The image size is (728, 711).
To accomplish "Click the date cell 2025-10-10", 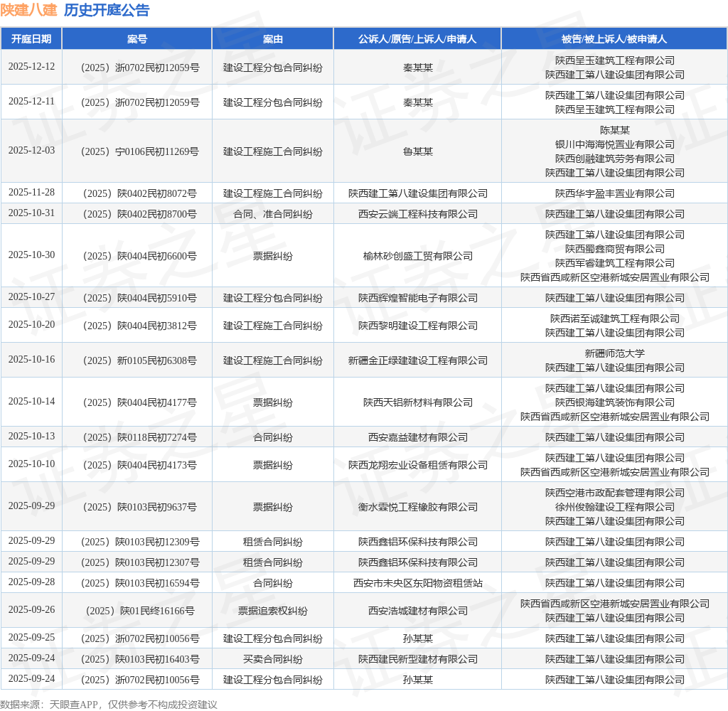I will (x=31, y=464).
